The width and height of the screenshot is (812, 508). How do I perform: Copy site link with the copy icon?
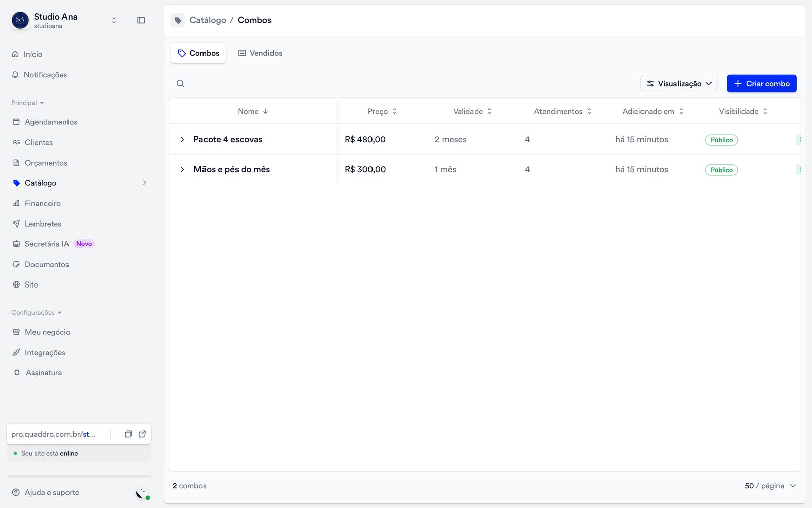[128, 434]
